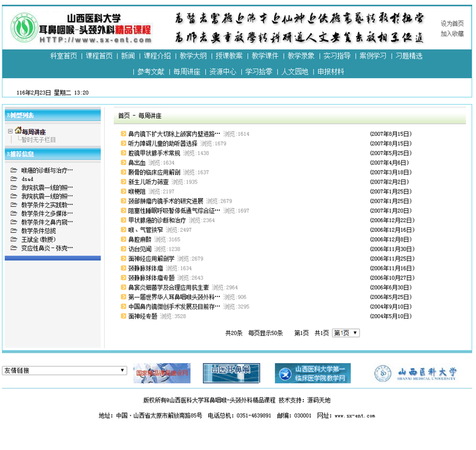Click orange arrow icon beside 甲状腺癌的诊断和治疗
Image resolution: width=476 pixels, height=450 pixels.
123,220
